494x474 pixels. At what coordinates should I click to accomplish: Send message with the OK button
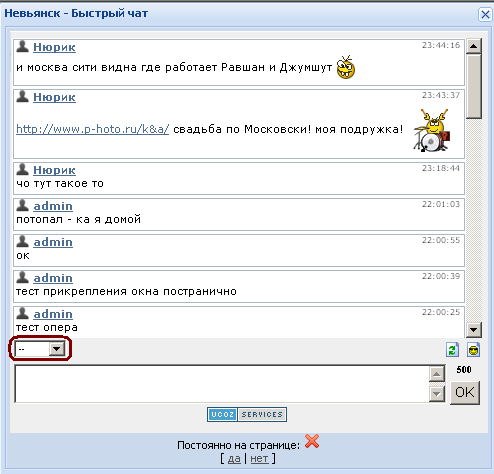pos(465,392)
